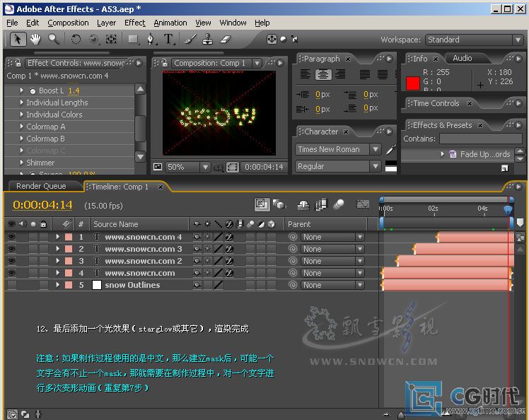This screenshot has height=420, width=529.
Task: Click the Effects & Presets Contains field
Action: coord(481,139)
